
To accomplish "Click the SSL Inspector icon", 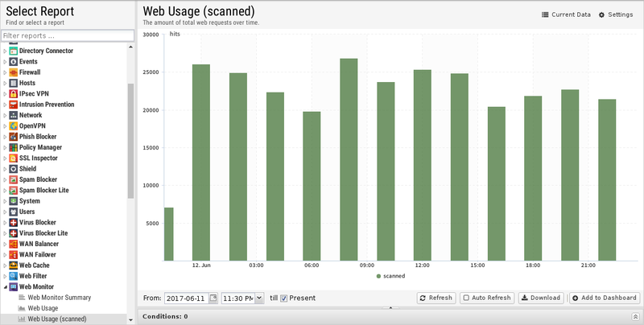I will point(13,158).
